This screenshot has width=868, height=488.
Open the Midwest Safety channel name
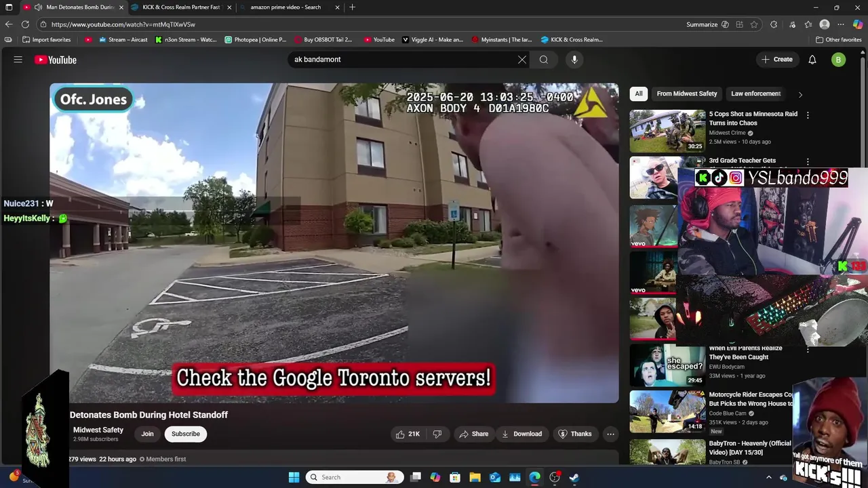[x=98, y=430]
